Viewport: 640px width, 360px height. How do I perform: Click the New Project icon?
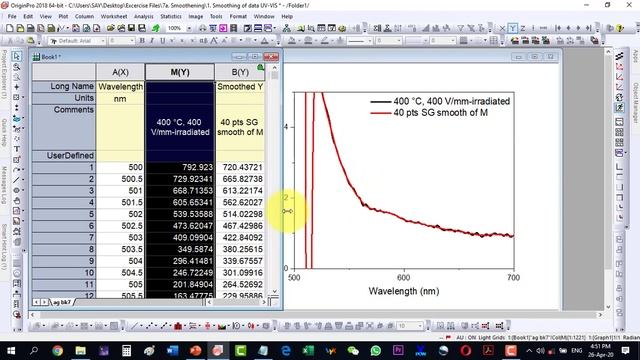pos(10,28)
